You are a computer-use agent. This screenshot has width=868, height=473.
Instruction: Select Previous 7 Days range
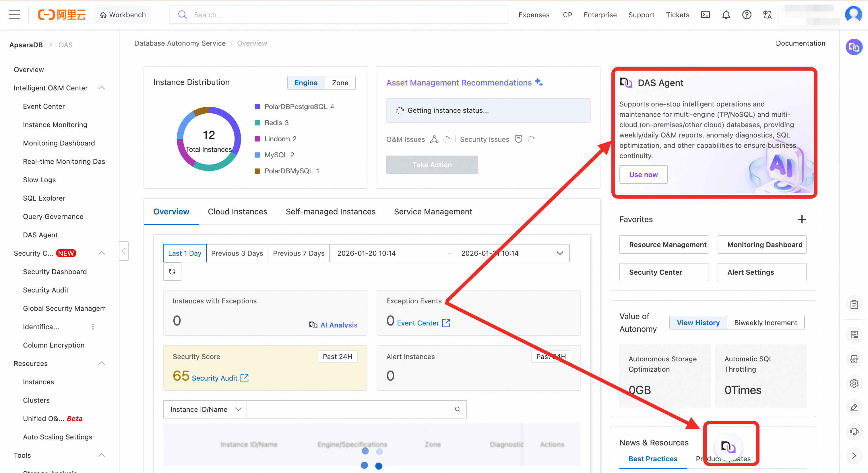coord(299,253)
